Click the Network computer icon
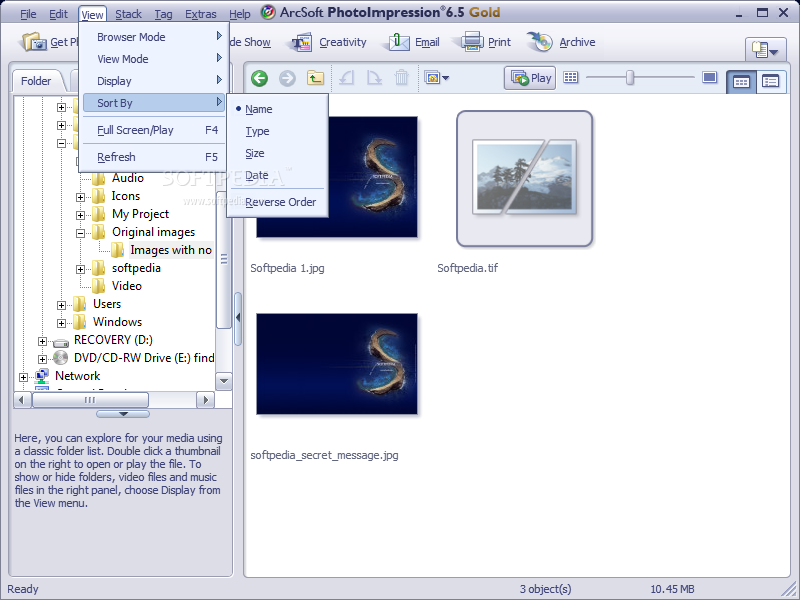The height and width of the screenshot is (600, 800). (41, 376)
